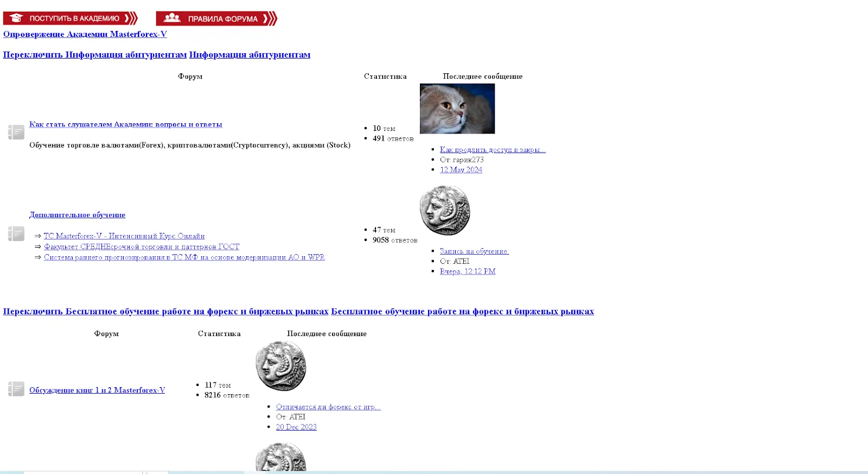Click forum icon beside 'Обсуждение книг 1 и 2'
The image size is (868, 474).
(16, 389)
